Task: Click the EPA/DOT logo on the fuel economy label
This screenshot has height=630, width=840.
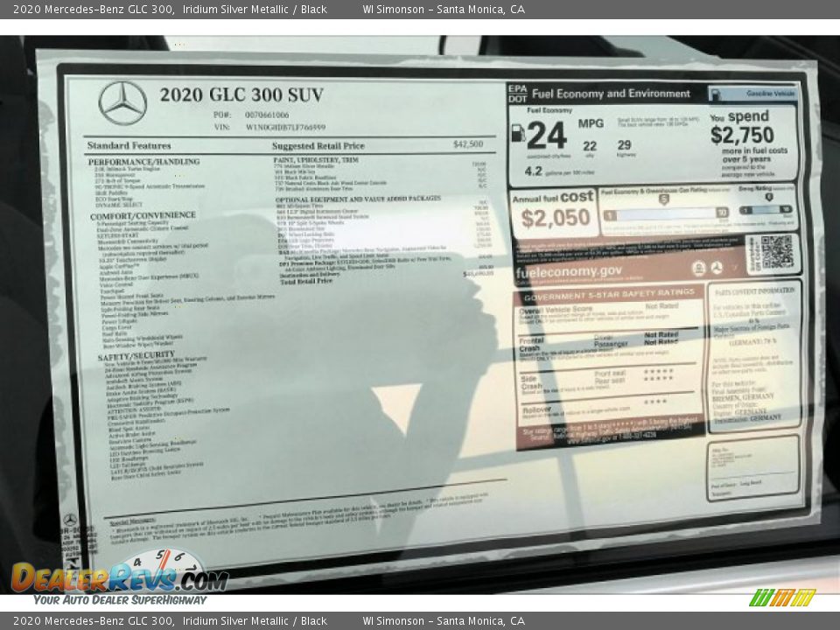Action: pos(517,93)
